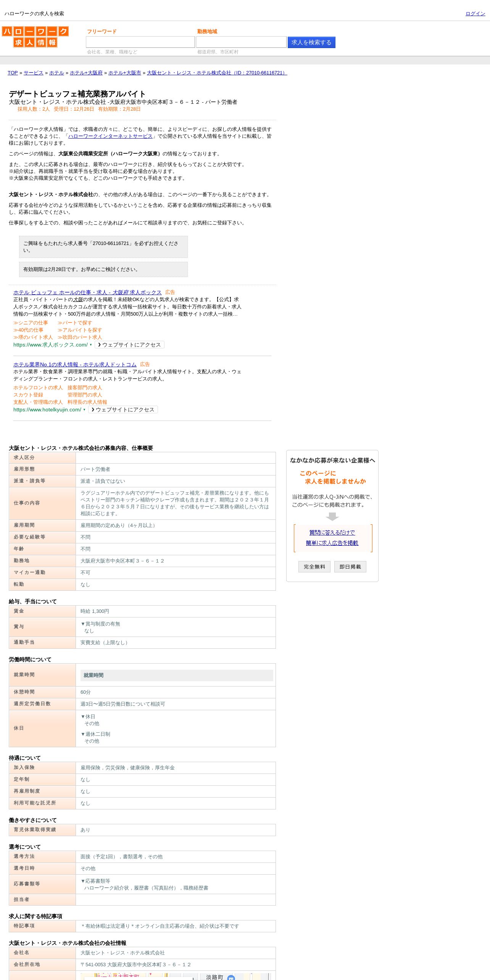
Task: Open the 質問に答えるだけで link
Action: click(332, 533)
